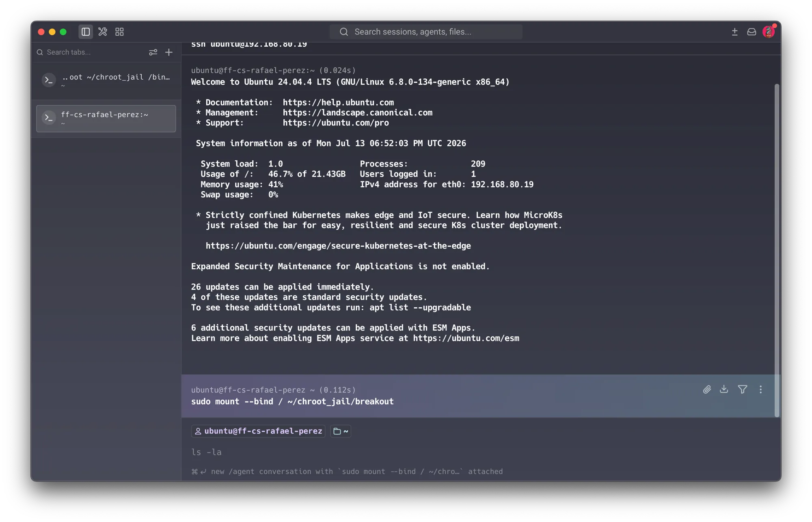Viewport: 812px width, 522px height.
Task: Click the terminal vertical scrollbar
Action: point(777,250)
